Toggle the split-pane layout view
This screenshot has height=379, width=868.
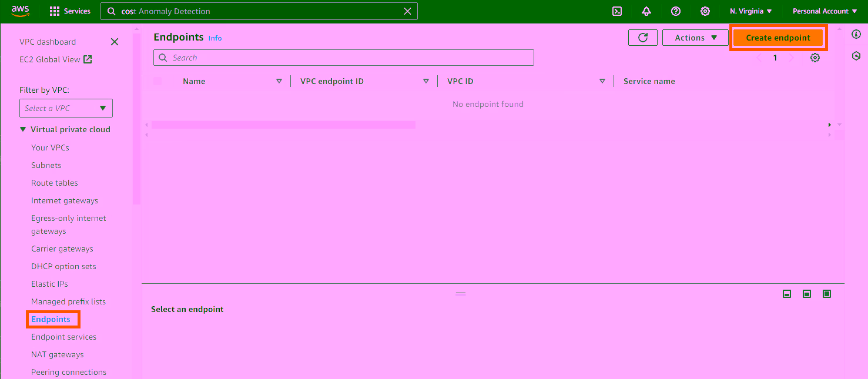click(x=807, y=294)
